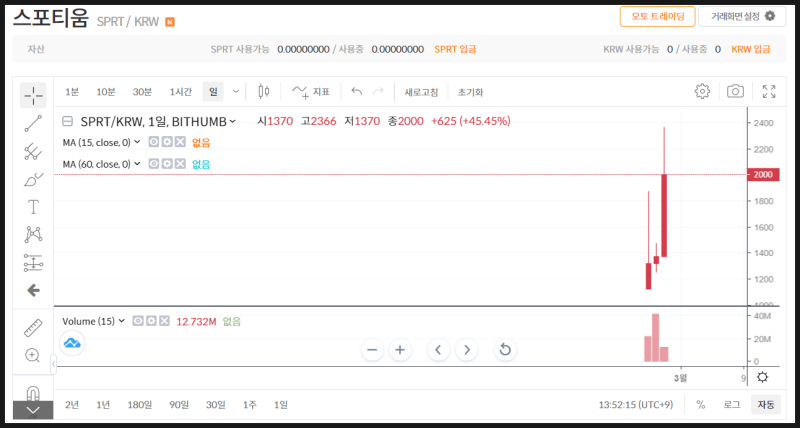Open Volume indicator settings
The image size is (800, 428).
151,321
